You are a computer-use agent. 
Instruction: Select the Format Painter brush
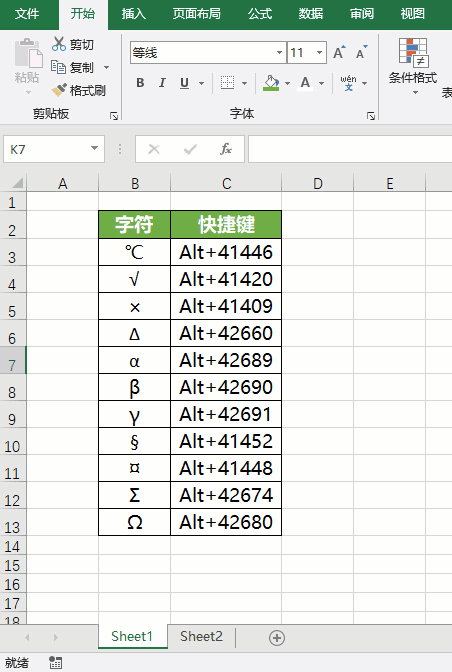(59, 90)
